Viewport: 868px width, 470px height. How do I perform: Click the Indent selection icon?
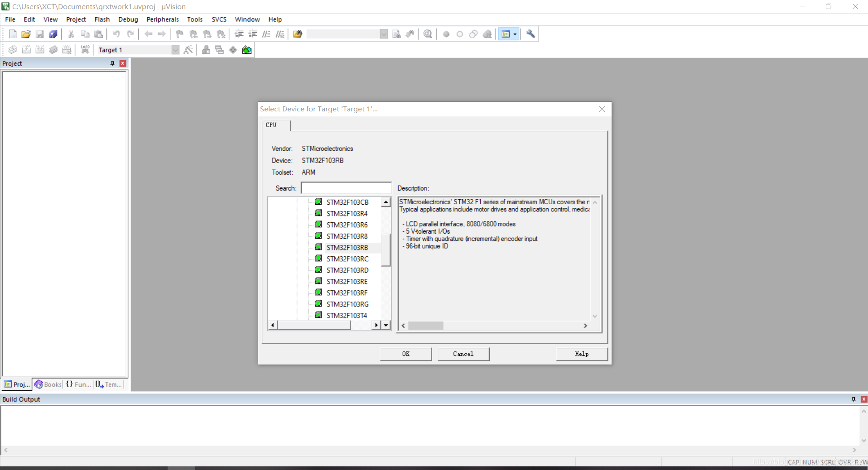coord(239,34)
